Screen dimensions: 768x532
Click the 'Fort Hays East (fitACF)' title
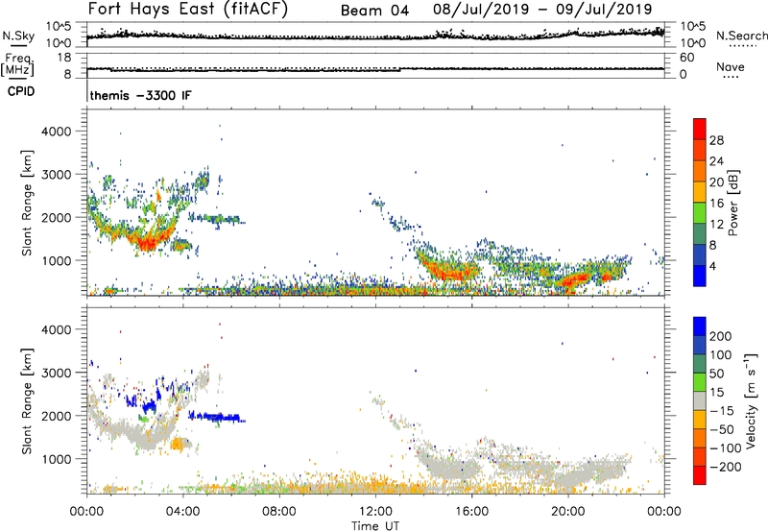(x=187, y=10)
